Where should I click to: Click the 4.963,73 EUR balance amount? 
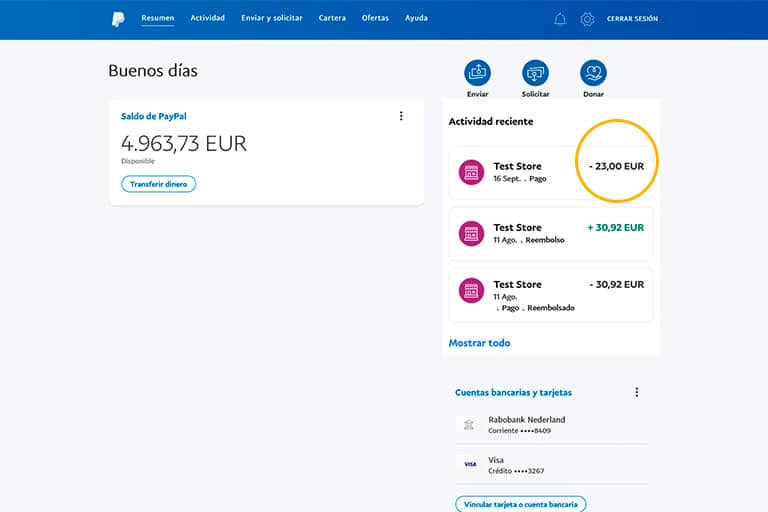tap(184, 144)
